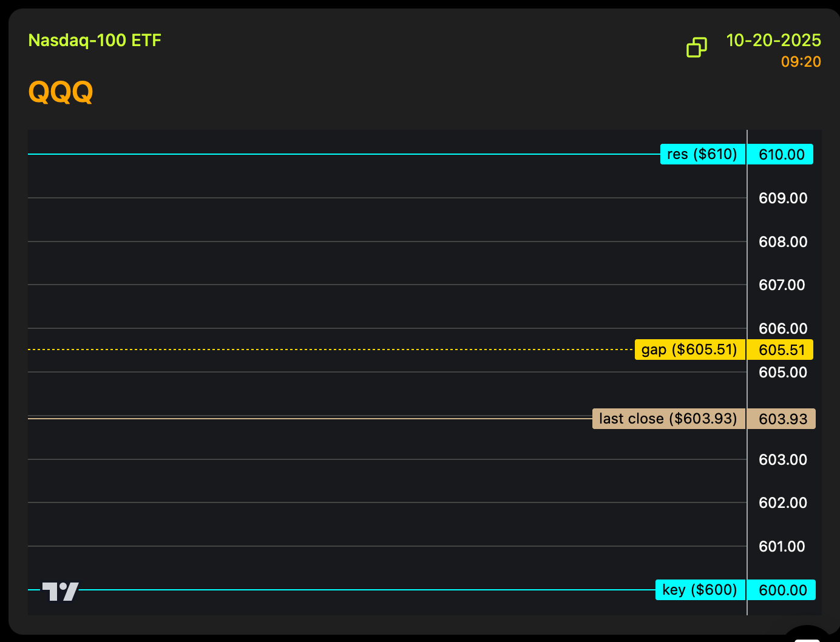Click 609.00 on the price axis
Viewport: 840px width, 642px height.
coord(783,198)
